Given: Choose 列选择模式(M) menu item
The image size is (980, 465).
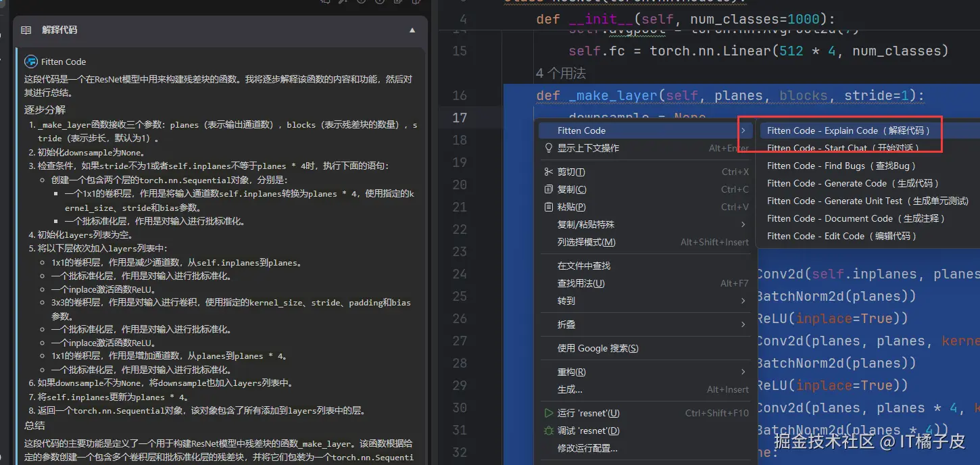Looking at the screenshot, I should tap(645, 242).
